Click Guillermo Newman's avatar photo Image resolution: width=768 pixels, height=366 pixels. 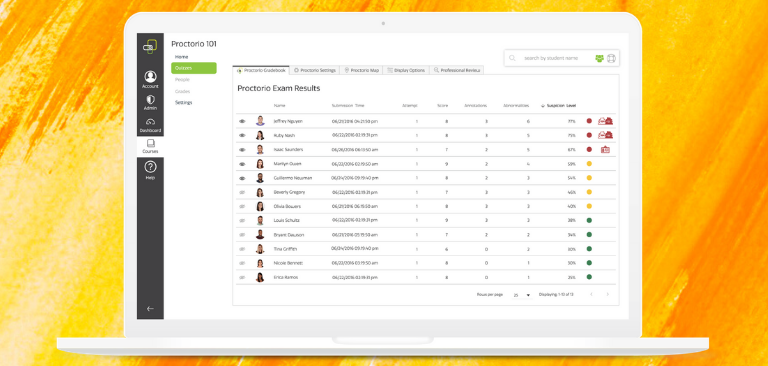[260, 178]
